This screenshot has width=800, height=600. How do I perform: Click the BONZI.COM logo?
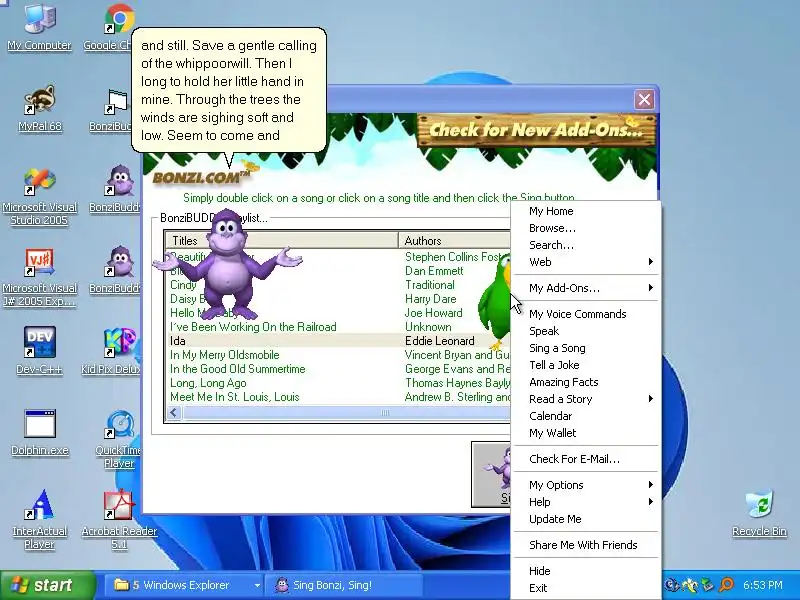tap(202, 176)
